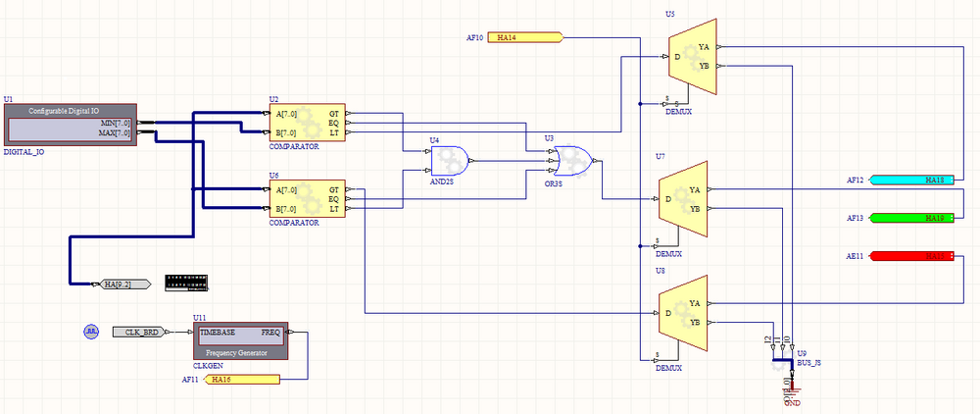
Task: Select the U1 Configurable Digital IO block
Action: (x=69, y=125)
